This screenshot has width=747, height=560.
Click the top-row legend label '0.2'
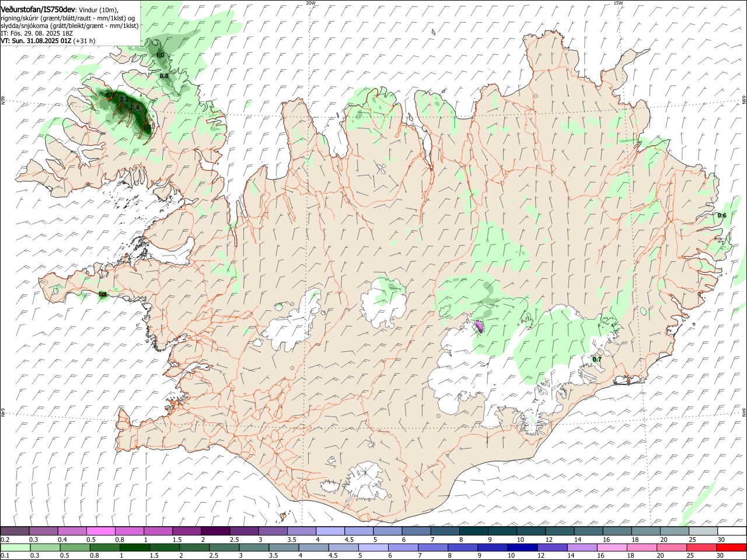(x=5, y=540)
